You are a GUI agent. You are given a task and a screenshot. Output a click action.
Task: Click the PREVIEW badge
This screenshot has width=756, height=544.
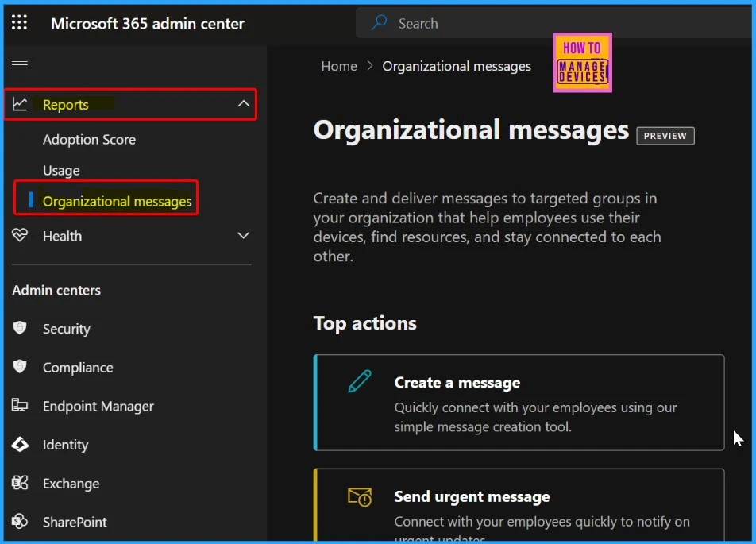pyautogui.click(x=665, y=136)
